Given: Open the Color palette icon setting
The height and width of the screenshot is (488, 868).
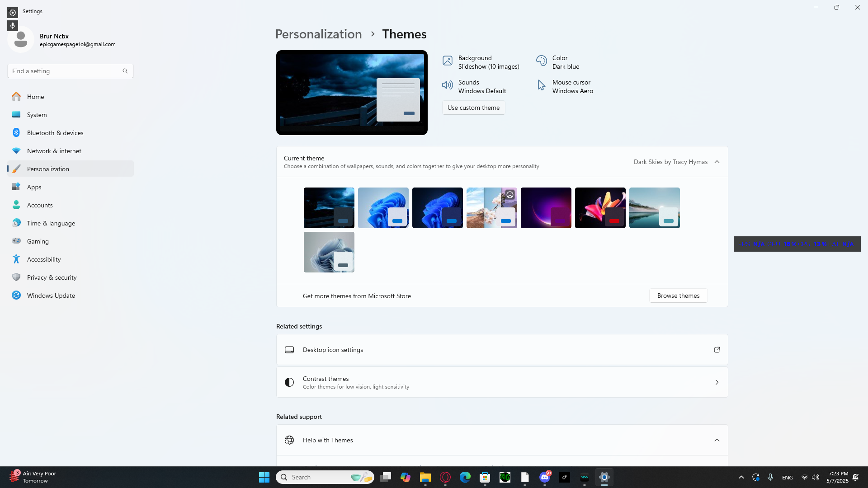Looking at the screenshot, I should point(541,61).
